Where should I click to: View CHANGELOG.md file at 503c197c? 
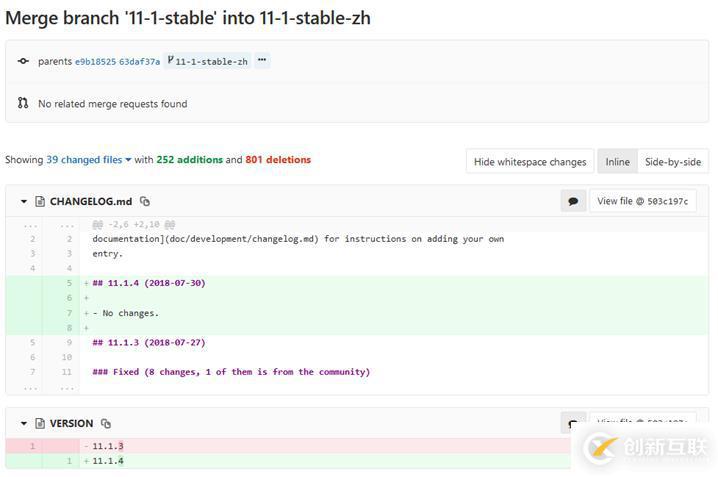pos(642,201)
